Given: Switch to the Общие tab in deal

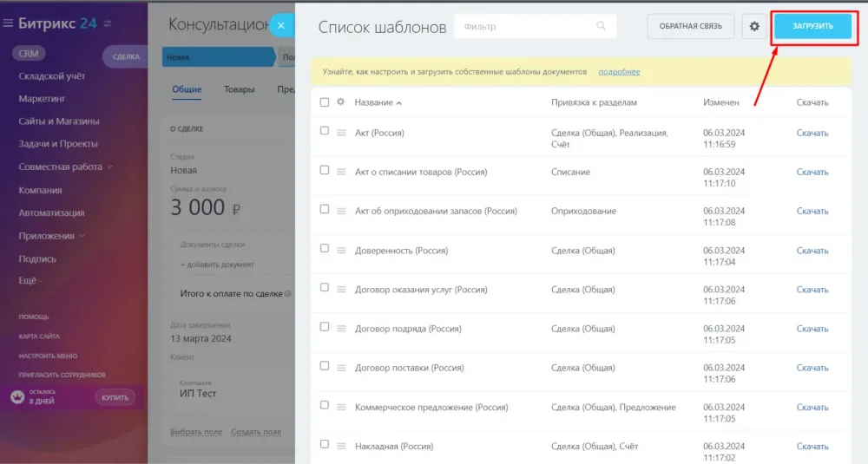Looking at the screenshot, I should click(x=187, y=89).
